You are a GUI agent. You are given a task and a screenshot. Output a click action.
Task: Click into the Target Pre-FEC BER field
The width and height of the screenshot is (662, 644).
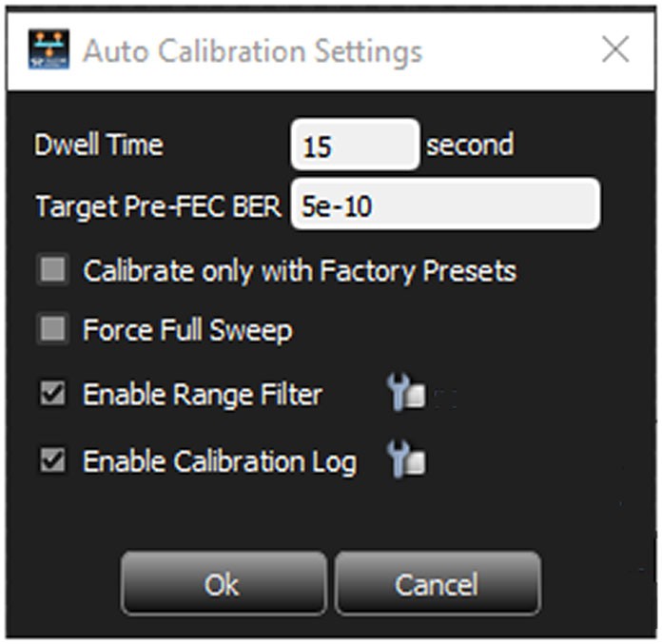[x=445, y=205]
